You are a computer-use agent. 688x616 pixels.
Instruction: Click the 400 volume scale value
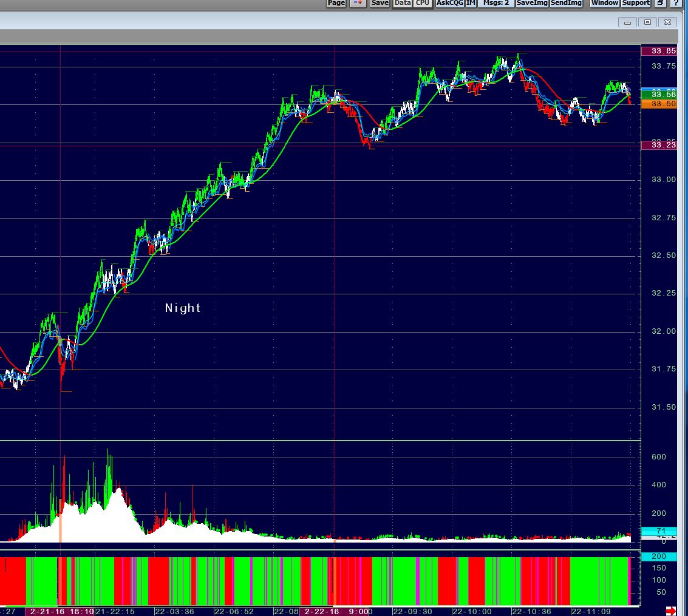[x=659, y=485]
